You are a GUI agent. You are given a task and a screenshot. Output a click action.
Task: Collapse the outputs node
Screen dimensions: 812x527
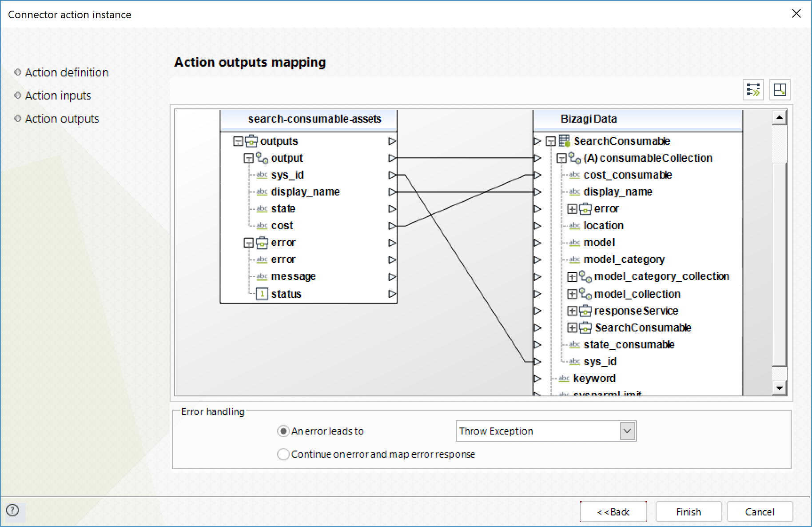[239, 141]
